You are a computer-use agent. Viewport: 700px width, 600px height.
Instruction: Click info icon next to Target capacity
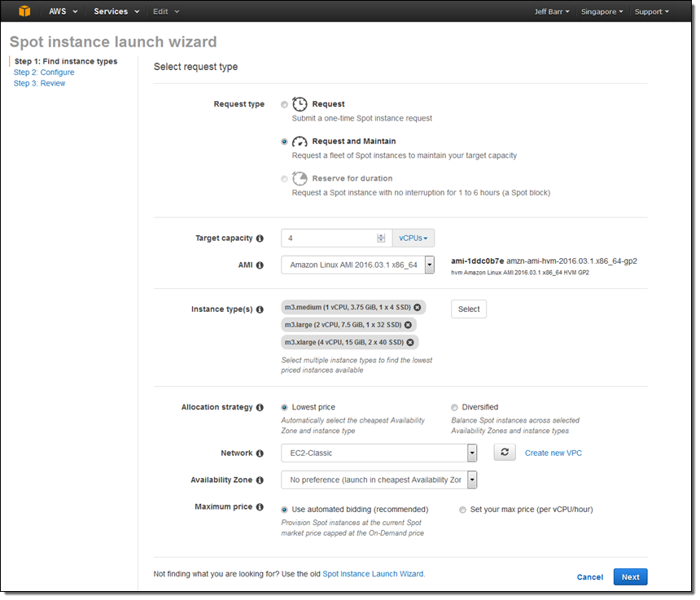click(260, 239)
